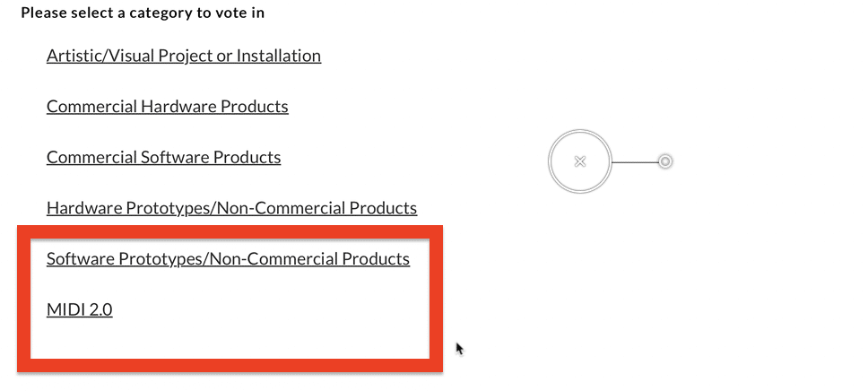This screenshot has height=391, width=868.
Task: Choose the Commercial Hardware Products category
Action: point(167,107)
